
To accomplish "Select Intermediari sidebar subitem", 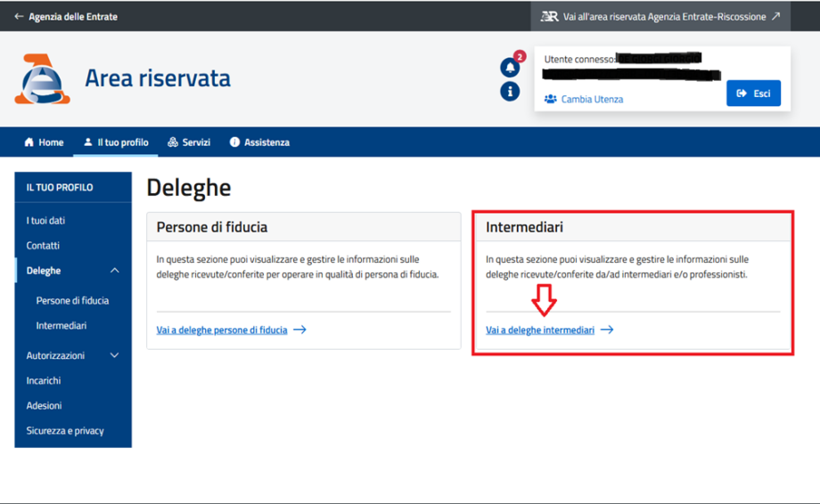I will 61,326.
